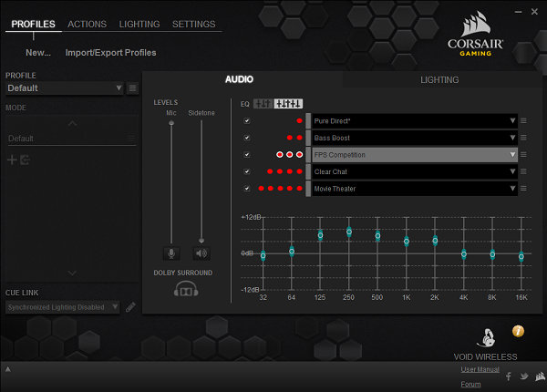Open the orange info icon

[x=518, y=331]
